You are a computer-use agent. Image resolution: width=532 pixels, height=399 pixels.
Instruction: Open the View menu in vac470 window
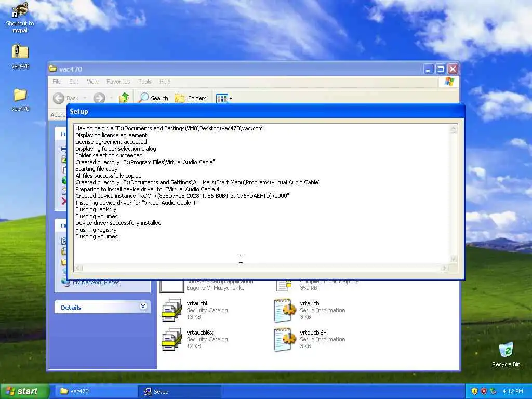pos(92,82)
